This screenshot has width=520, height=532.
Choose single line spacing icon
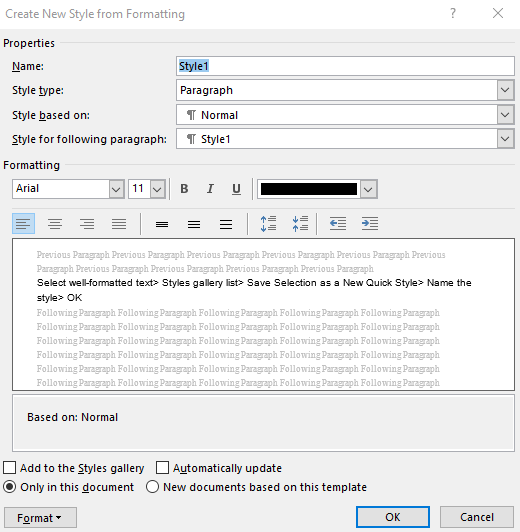click(x=162, y=224)
